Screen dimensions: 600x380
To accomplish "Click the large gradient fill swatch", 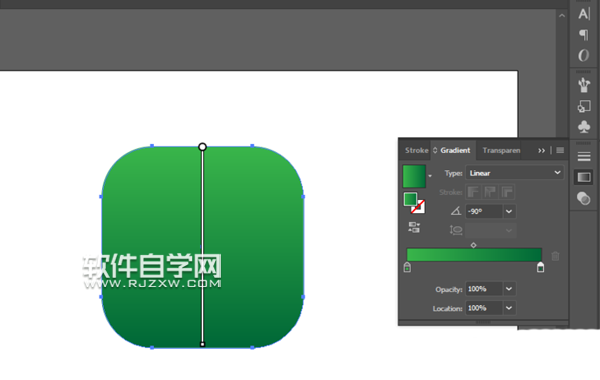I will [414, 176].
